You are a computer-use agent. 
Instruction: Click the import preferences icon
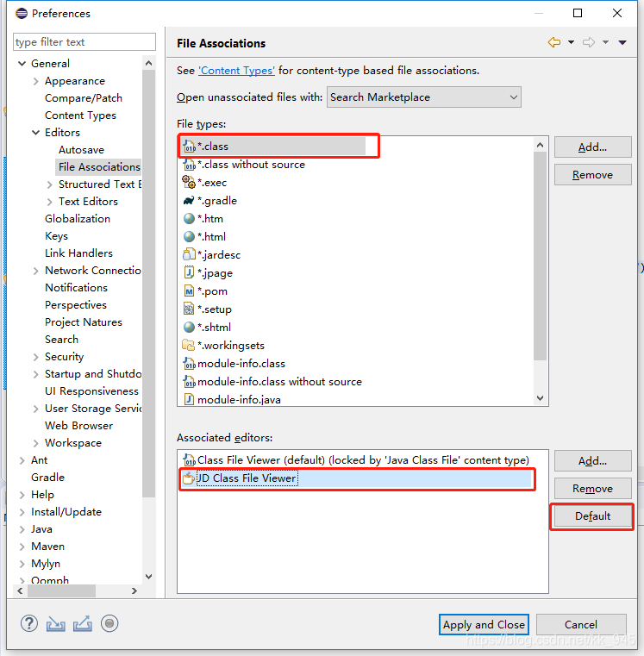pos(56,624)
